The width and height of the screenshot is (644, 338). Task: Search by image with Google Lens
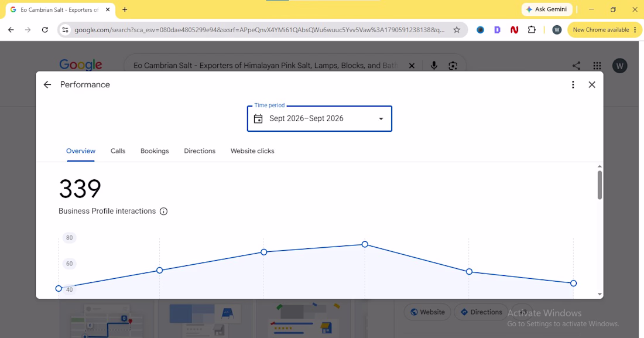[453, 66]
